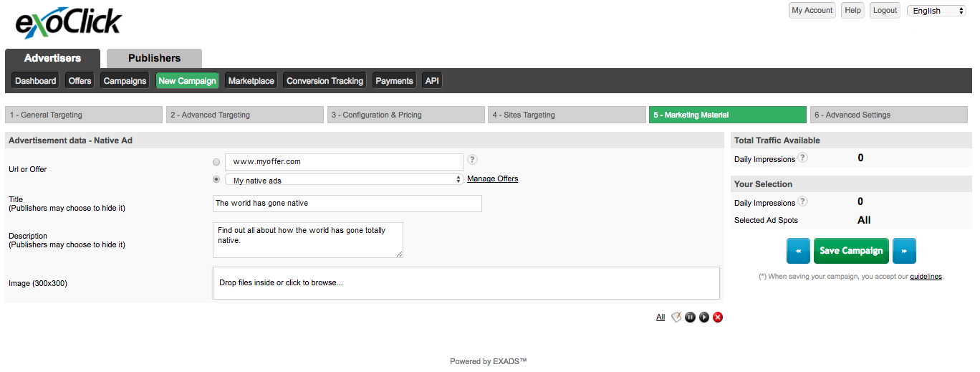Click the red delete X icon

[718, 317]
